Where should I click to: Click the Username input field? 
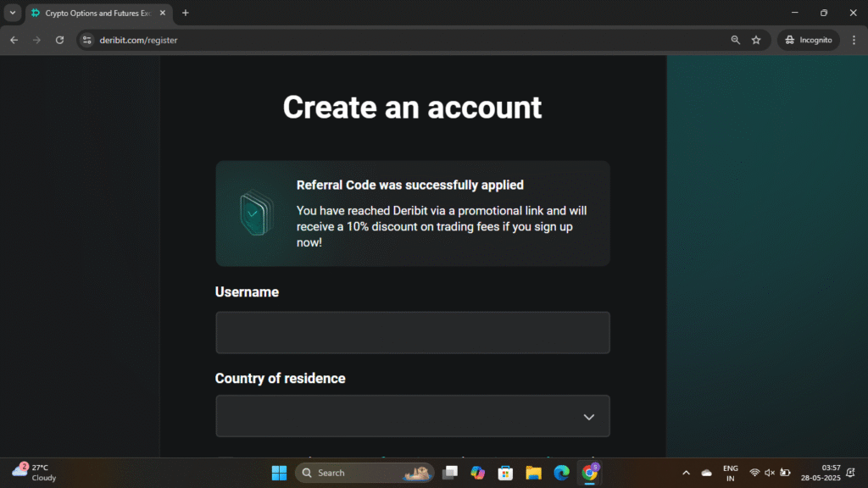click(413, 332)
